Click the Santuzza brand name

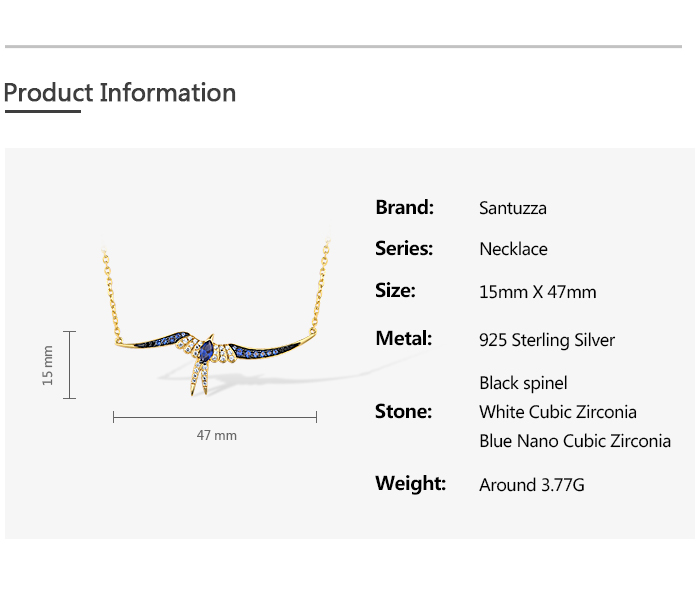tap(513, 209)
